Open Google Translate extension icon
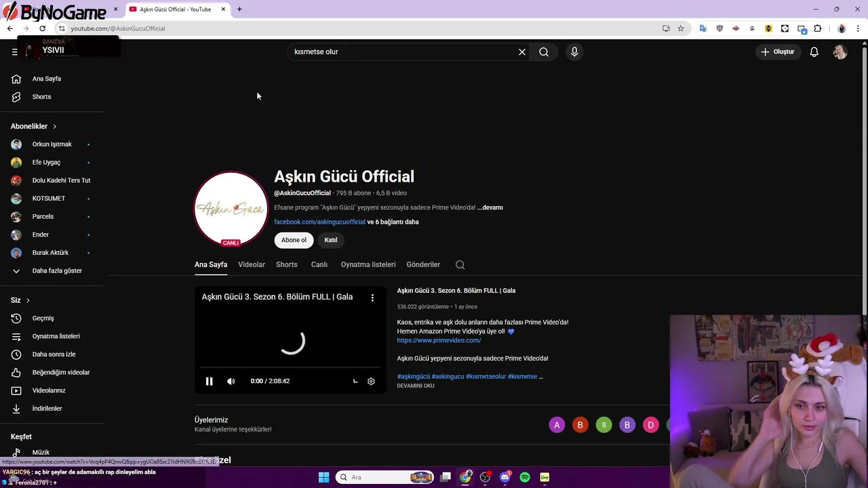This screenshot has width=868, height=488. pos(703,28)
